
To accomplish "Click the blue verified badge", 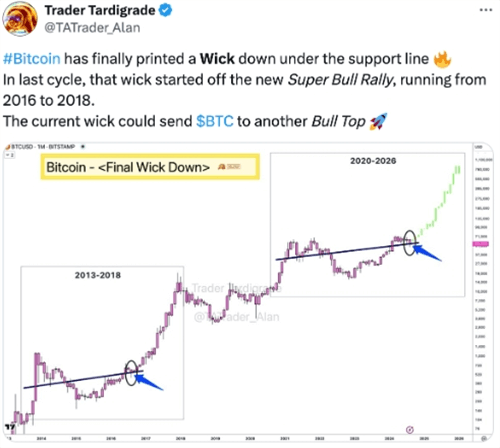I will pos(165,10).
